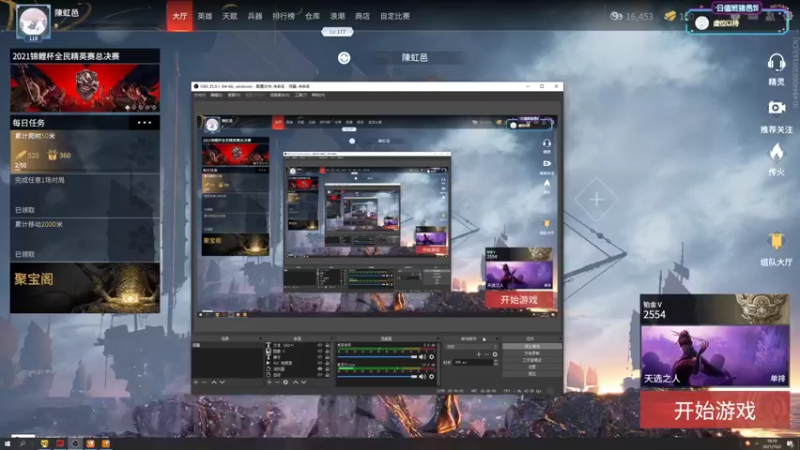This screenshot has width=800, height=450.
Task: Open the 工具 Tools menu in OBS
Action: pyautogui.click(x=301, y=95)
